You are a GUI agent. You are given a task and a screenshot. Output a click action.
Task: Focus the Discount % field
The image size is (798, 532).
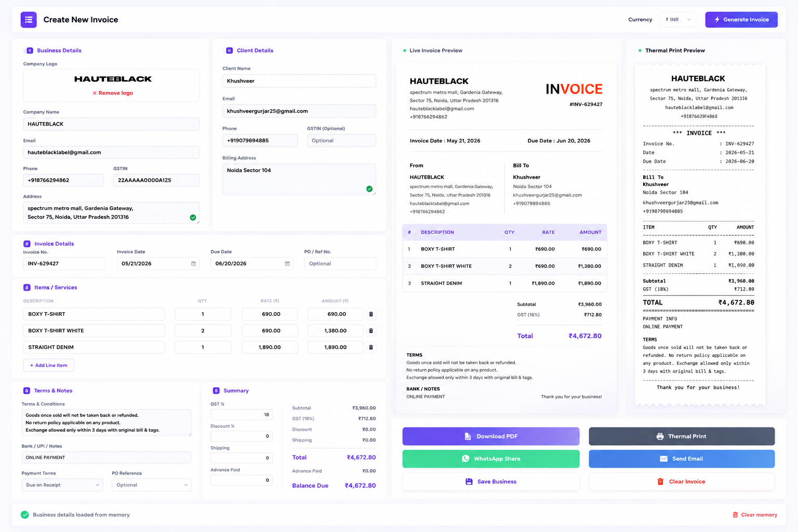coord(242,436)
